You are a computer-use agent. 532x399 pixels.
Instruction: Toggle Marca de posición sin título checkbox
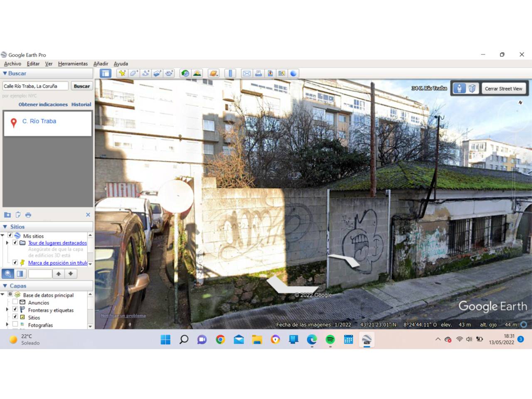(15, 262)
